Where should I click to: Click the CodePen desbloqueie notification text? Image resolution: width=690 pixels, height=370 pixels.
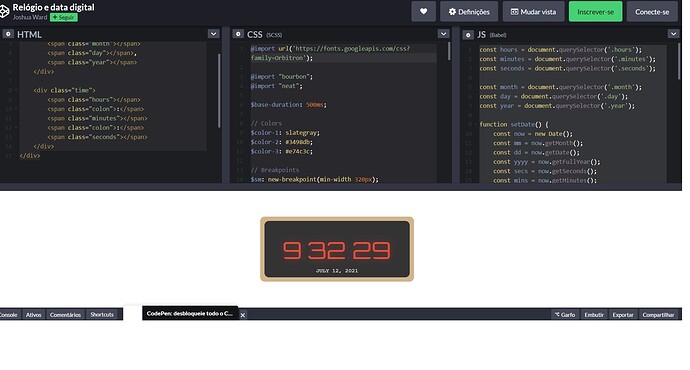coord(190,313)
